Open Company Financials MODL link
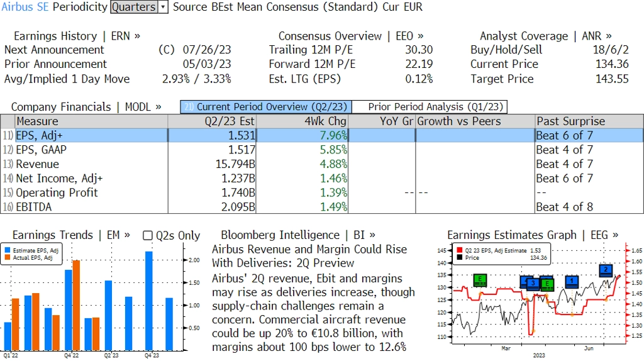644x361 pixels. 86,107
